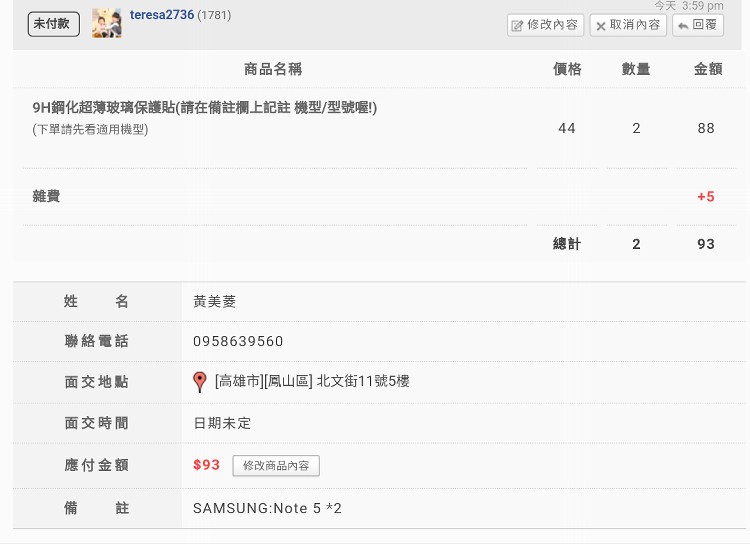Click the 數量 column header

(x=636, y=69)
